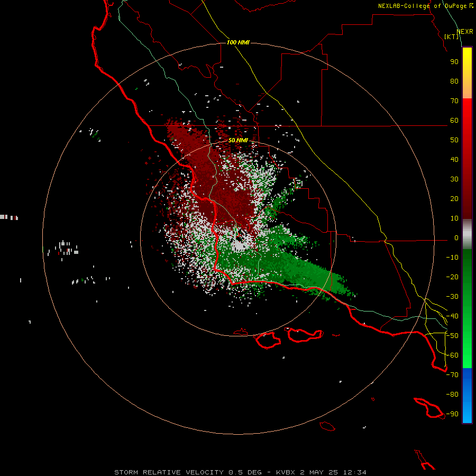Click the 'KVBX 2 MAY 25 12:34' timestamp text
The height and width of the screenshot is (476, 476).
coord(321,472)
